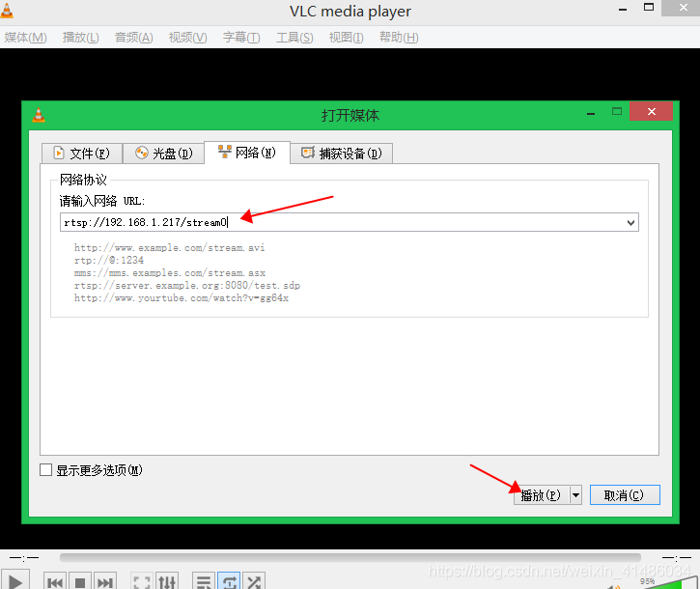Image resolution: width=700 pixels, height=589 pixels.
Task: Click VLC cone icon in dialog title
Action: pyautogui.click(x=39, y=115)
